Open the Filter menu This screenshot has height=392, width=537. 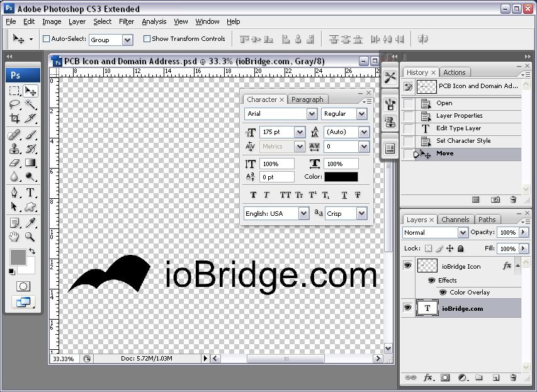[x=126, y=21]
